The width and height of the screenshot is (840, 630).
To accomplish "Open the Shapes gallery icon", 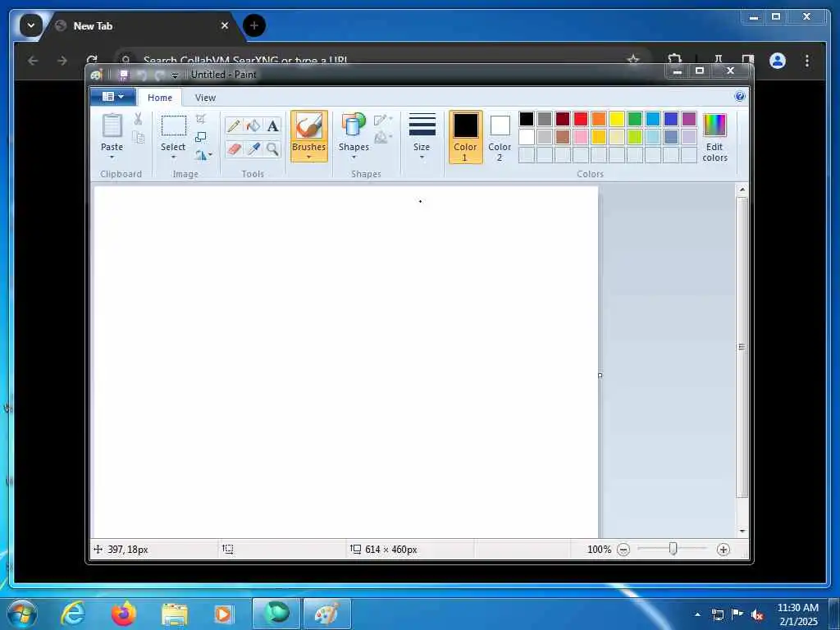I will point(354,125).
